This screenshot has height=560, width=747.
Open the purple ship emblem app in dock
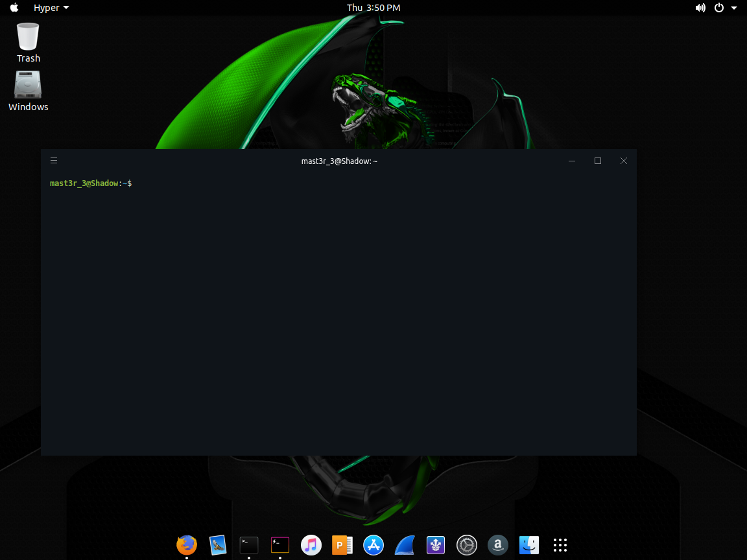pos(436,544)
